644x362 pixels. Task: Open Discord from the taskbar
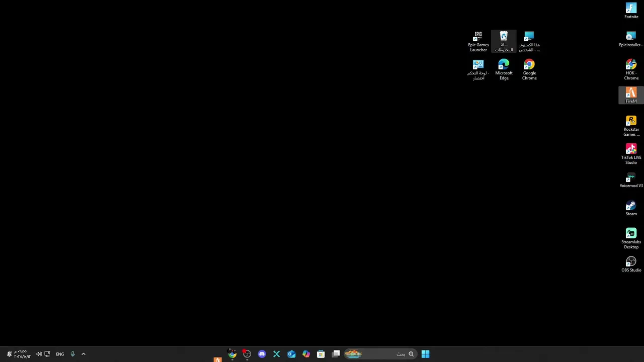[x=262, y=354]
